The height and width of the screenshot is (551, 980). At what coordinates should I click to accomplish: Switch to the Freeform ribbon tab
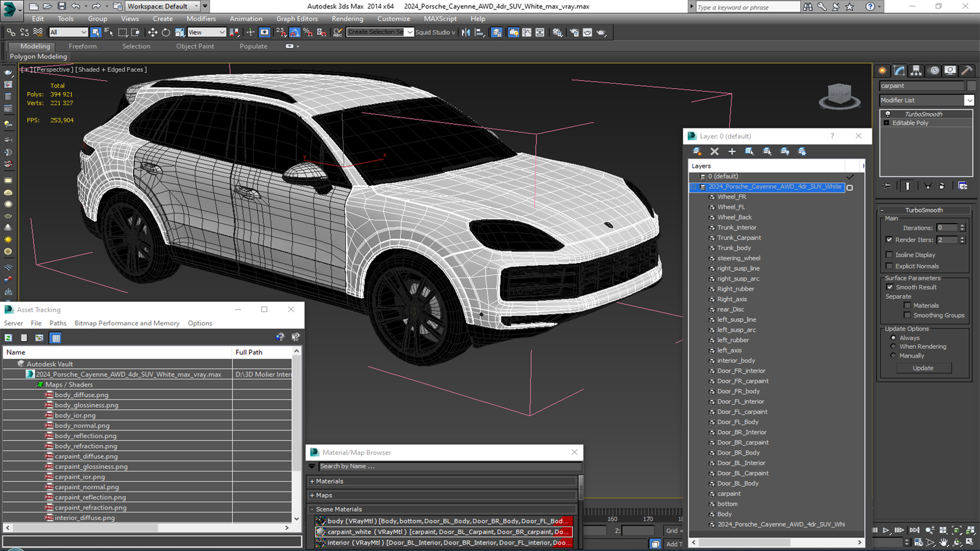[83, 46]
